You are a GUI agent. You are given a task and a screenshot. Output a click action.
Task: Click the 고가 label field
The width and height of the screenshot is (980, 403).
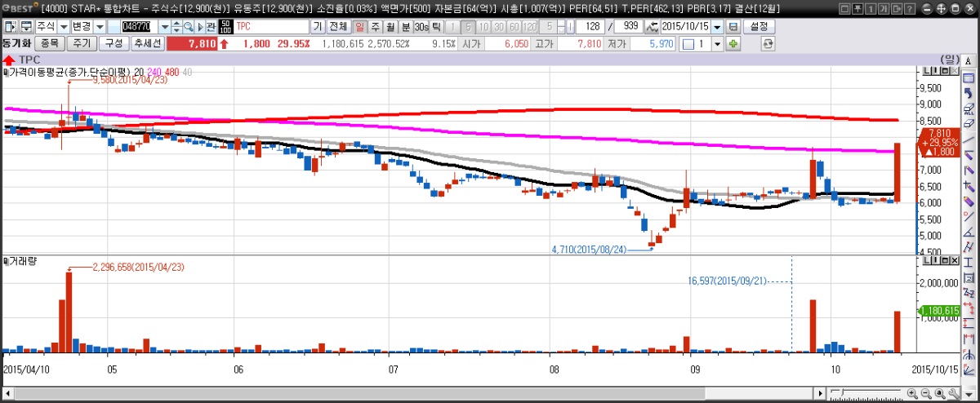544,44
